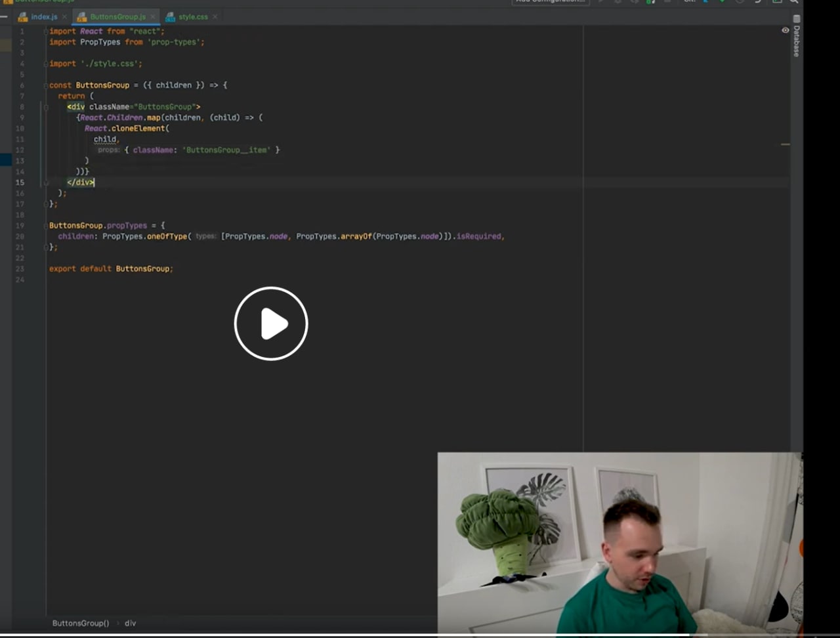Click the JS file icon on index.js tab
Screen dimensions: 840x638
[x=23, y=17]
